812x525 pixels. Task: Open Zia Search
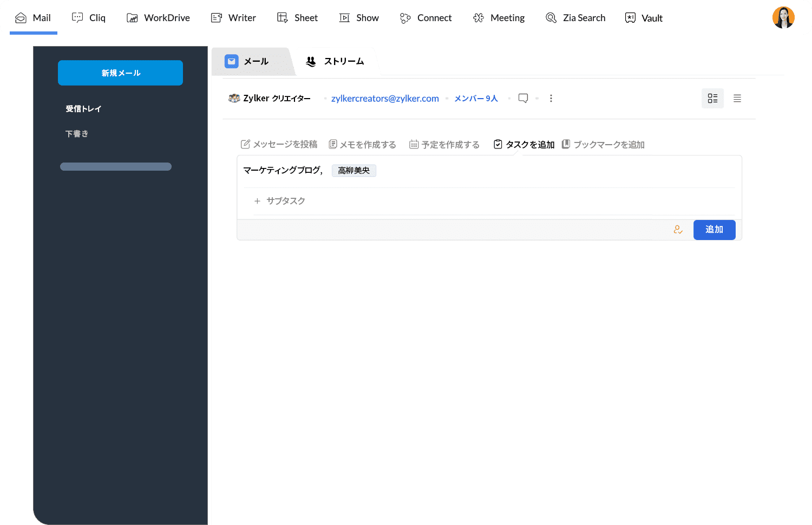click(575, 18)
